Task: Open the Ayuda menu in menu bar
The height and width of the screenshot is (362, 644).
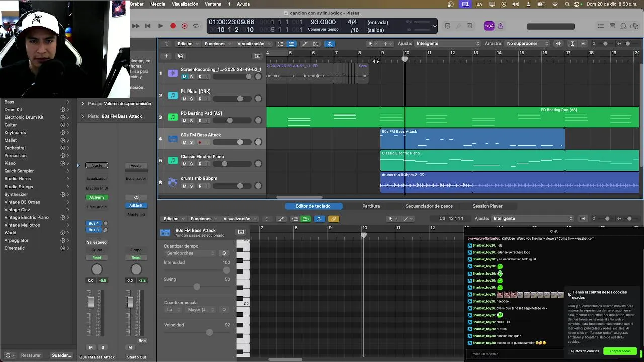Action: (x=243, y=4)
